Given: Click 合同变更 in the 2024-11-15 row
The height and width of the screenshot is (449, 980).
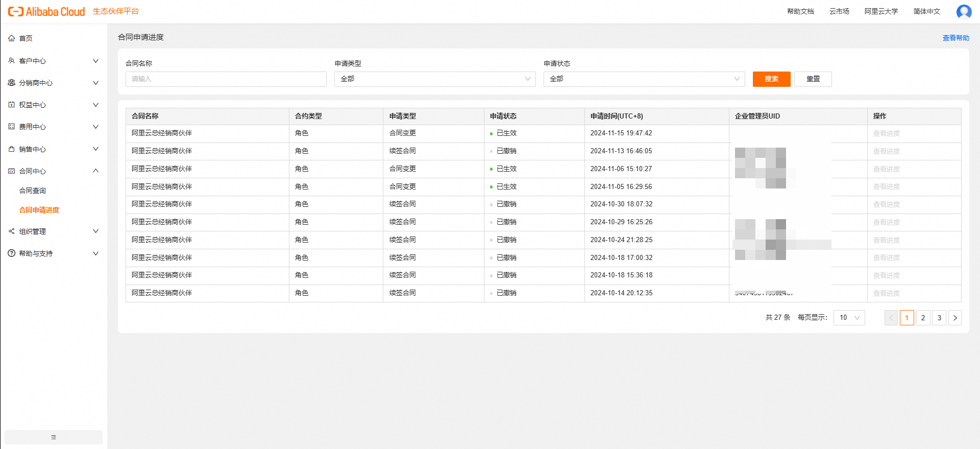Looking at the screenshot, I should coord(403,133).
